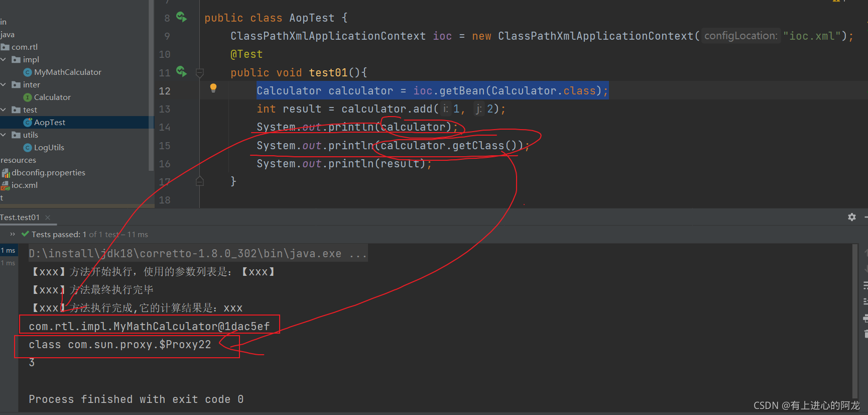Click console line 'com.rtl.impl.MyMathCalculator@1dac5ef'
Screen dimensions: 868x415
149,327
